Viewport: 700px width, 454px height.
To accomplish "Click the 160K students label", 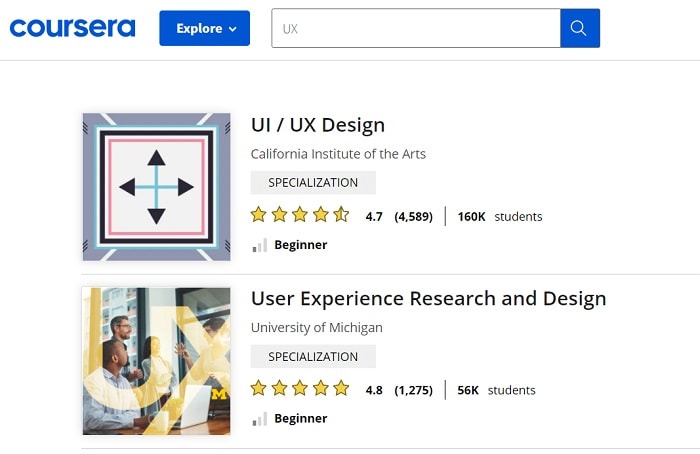I will click(x=500, y=216).
